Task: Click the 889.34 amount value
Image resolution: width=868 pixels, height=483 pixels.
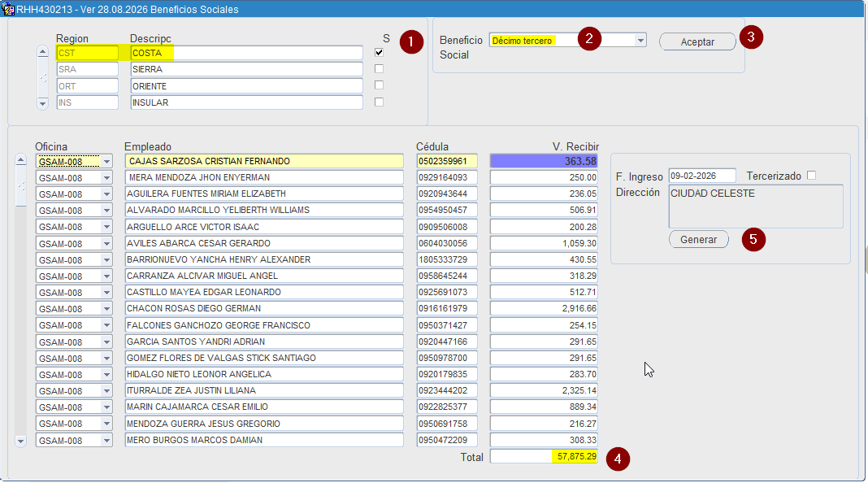Action: [x=544, y=407]
